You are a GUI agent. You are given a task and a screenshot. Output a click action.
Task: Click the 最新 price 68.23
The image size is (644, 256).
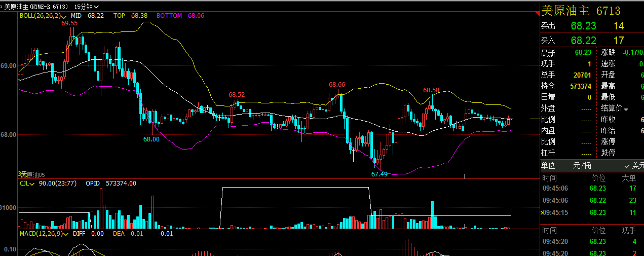click(x=583, y=53)
